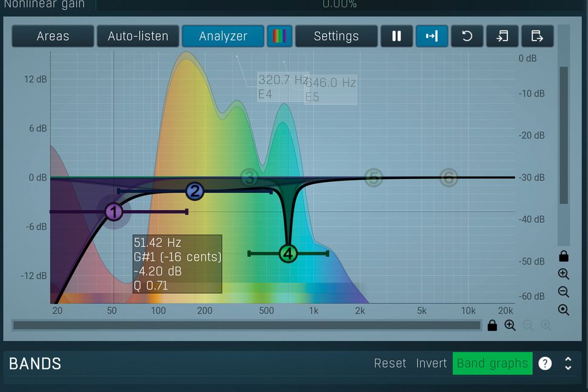Click the undo arrow icon in toolbar
Viewport: 588px width, 392px height.
(467, 36)
